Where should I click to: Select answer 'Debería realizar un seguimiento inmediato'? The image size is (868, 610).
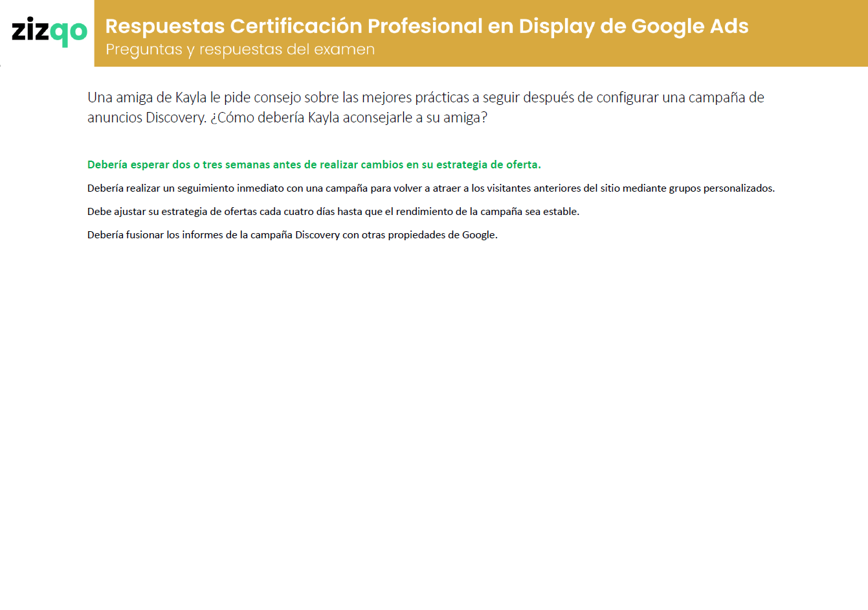[431, 188]
